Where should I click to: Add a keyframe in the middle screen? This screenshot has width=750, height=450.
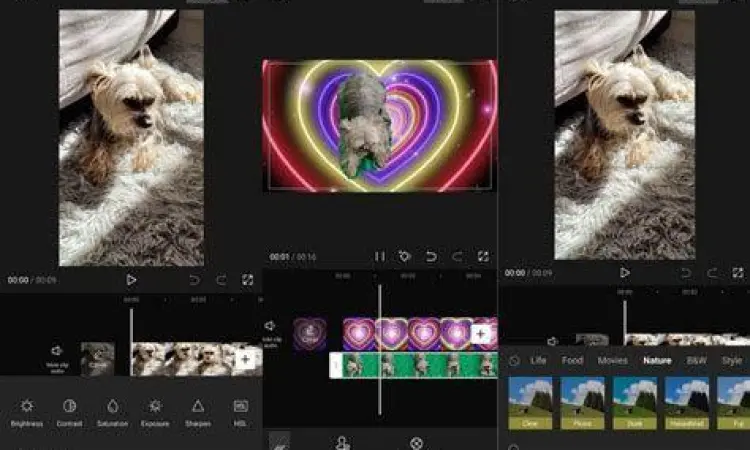click(405, 257)
